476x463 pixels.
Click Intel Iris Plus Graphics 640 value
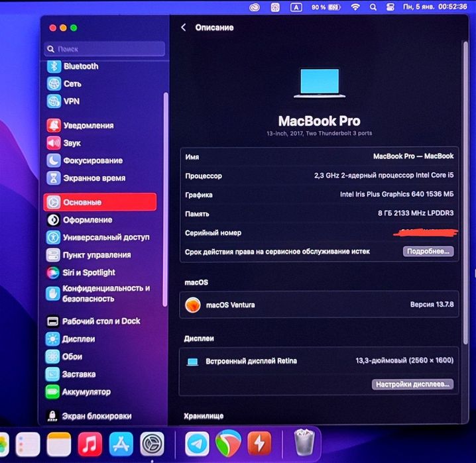tap(396, 194)
